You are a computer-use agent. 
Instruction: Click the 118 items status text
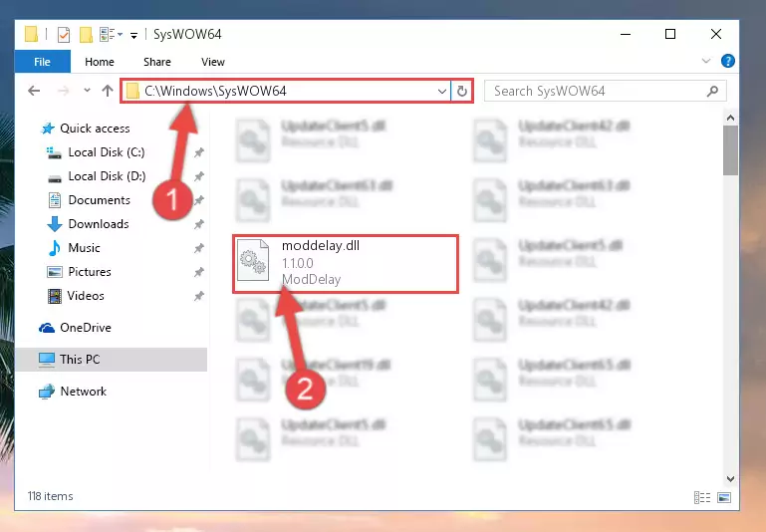51,496
